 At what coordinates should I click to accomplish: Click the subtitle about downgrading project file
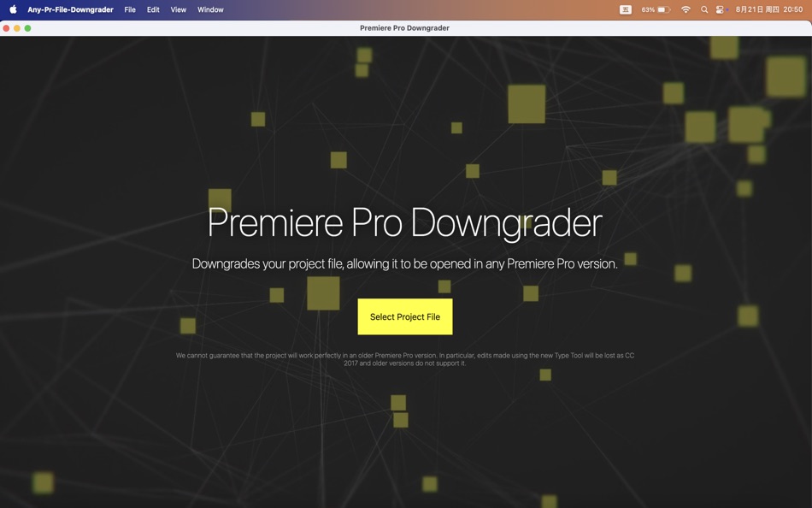(405, 264)
